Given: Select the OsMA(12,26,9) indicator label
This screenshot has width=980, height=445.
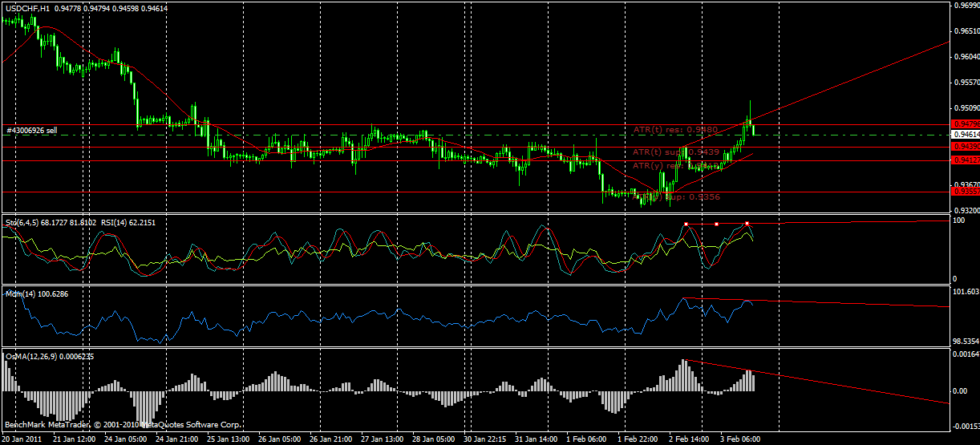Looking at the screenshot, I should tap(50, 356).
